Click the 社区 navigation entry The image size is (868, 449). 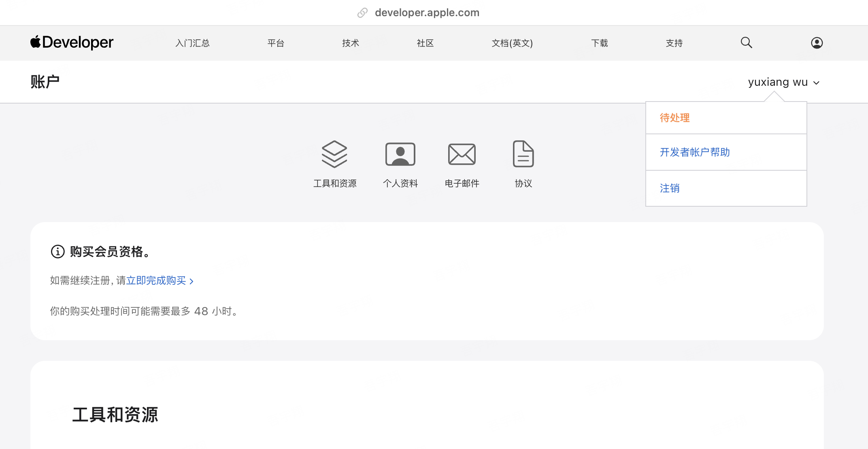(424, 43)
